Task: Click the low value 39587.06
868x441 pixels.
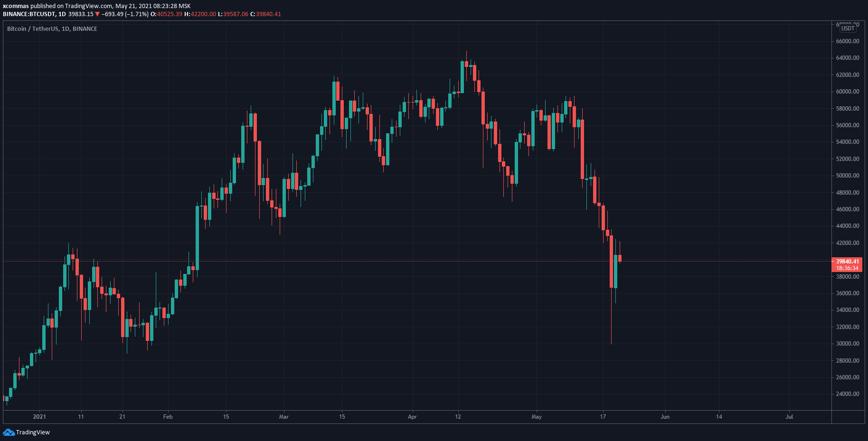Action: pos(236,14)
